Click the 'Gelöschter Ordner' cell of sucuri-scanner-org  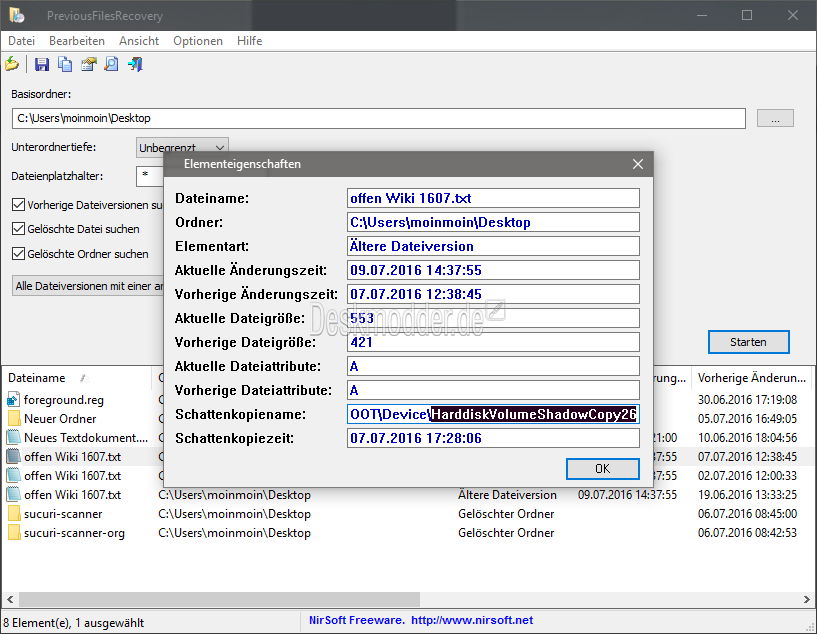point(506,533)
